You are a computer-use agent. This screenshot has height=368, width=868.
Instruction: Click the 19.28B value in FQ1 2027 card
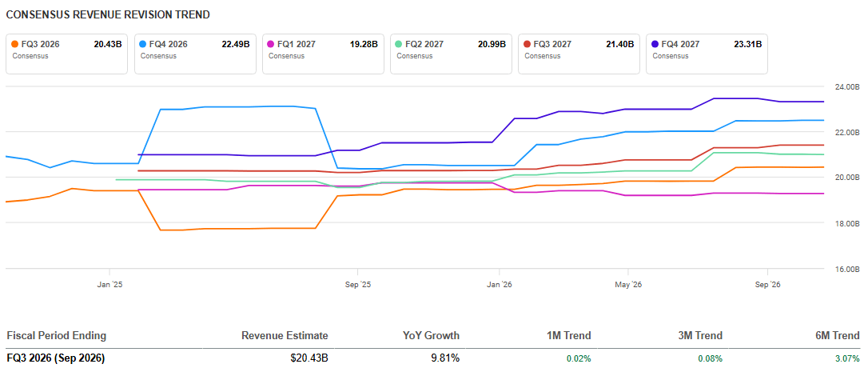364,45
